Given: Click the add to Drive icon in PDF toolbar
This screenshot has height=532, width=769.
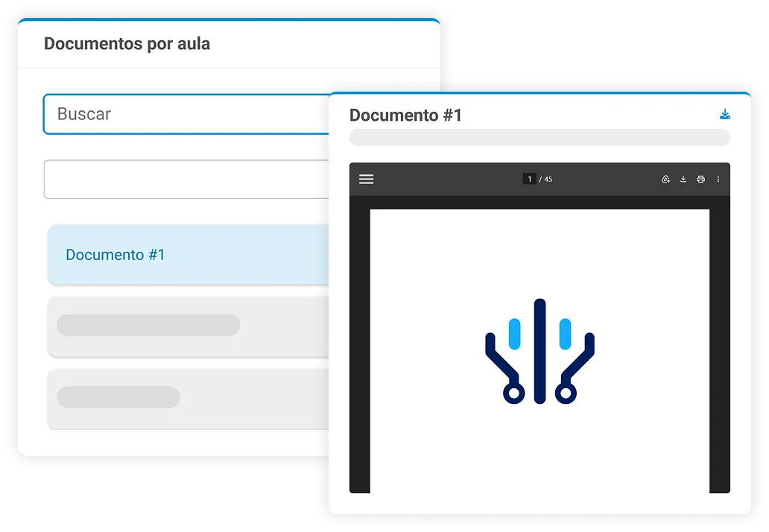Looking at the screenshot, I should point(665,179).
